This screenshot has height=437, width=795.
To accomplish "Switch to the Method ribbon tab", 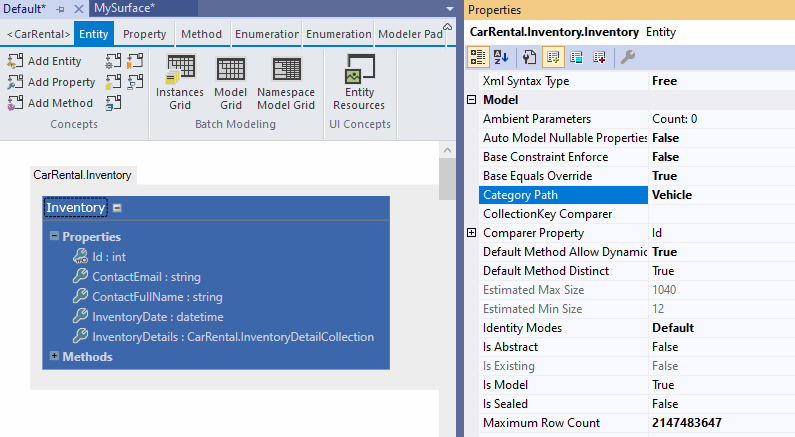I will click(x=201, y=34).
